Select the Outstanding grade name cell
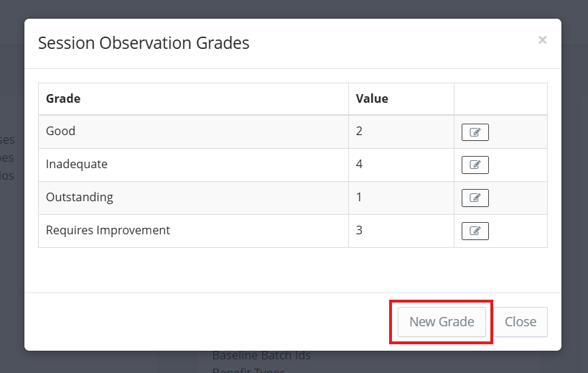Viewport: 588px width, 373px height. 79,198
